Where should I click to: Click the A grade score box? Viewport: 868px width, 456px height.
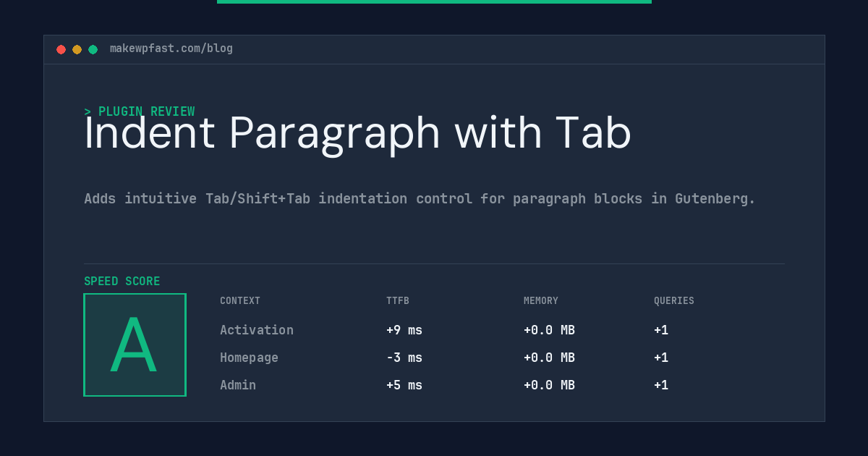[135, 345]
